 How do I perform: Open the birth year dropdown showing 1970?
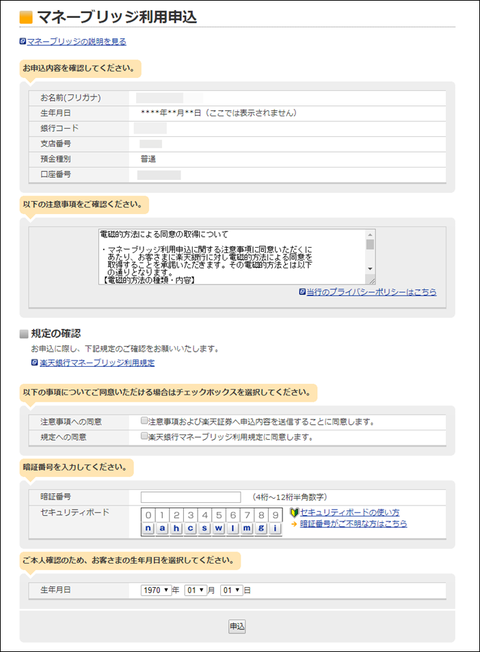click(x=156, y=590)
